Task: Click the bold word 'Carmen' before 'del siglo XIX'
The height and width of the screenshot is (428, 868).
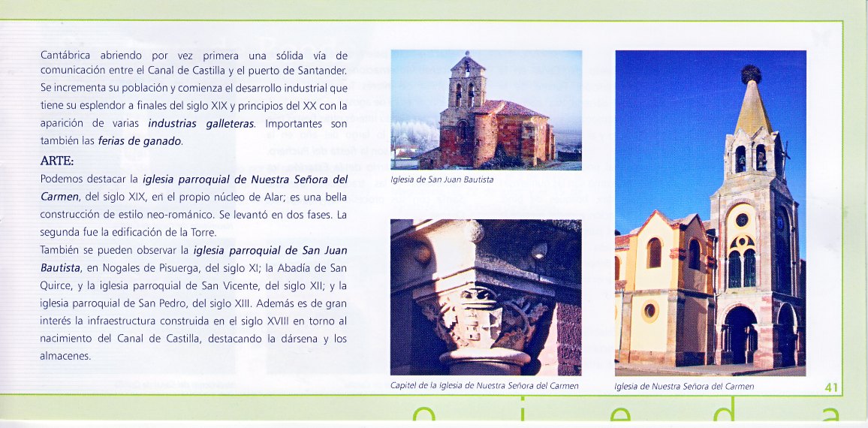Action: [60, 197]
